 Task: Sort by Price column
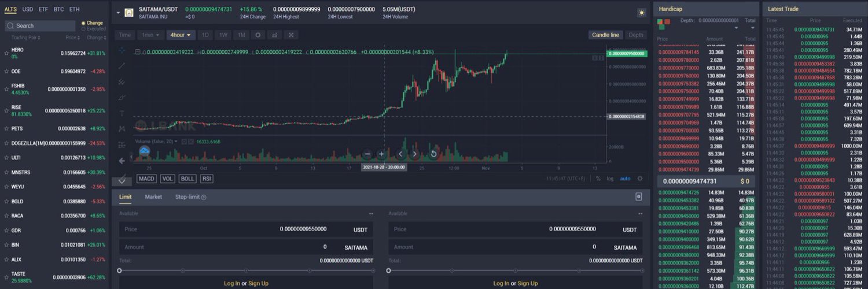[73, 38]
